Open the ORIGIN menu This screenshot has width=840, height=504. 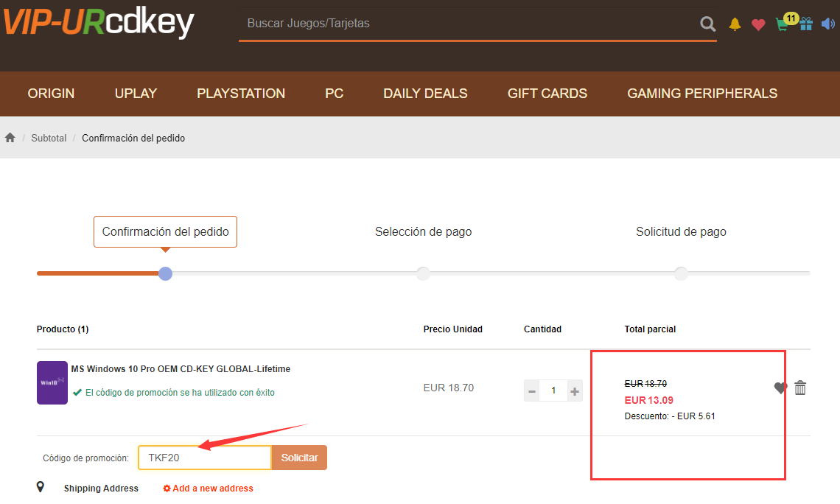(x=51, y=94)
